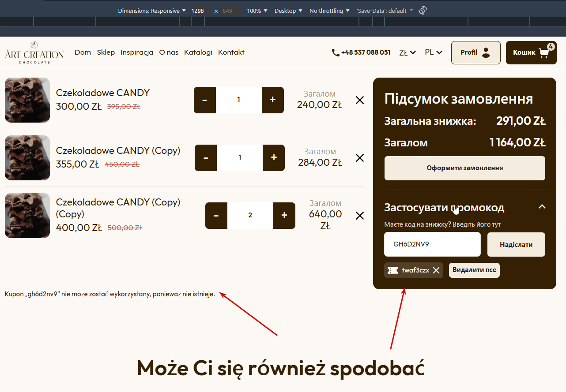Screen dimensions: 566x392
Task: Open the PL language dropdown
Action: tap(434, 52)
